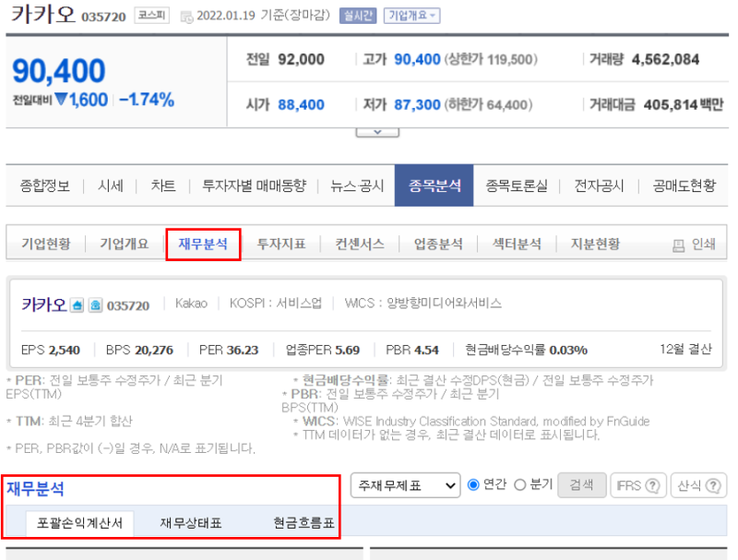Click the 코스피 market badge
This screenshot has width=738, height=560.
tap(151, 15)
